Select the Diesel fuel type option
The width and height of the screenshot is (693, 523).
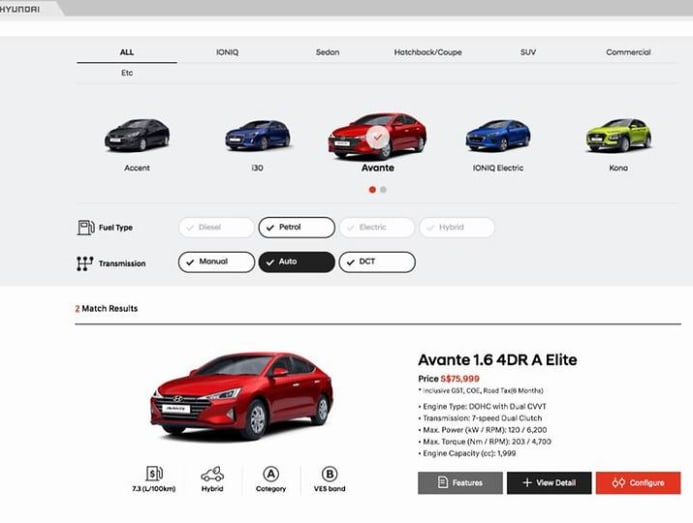coord(216,227)
